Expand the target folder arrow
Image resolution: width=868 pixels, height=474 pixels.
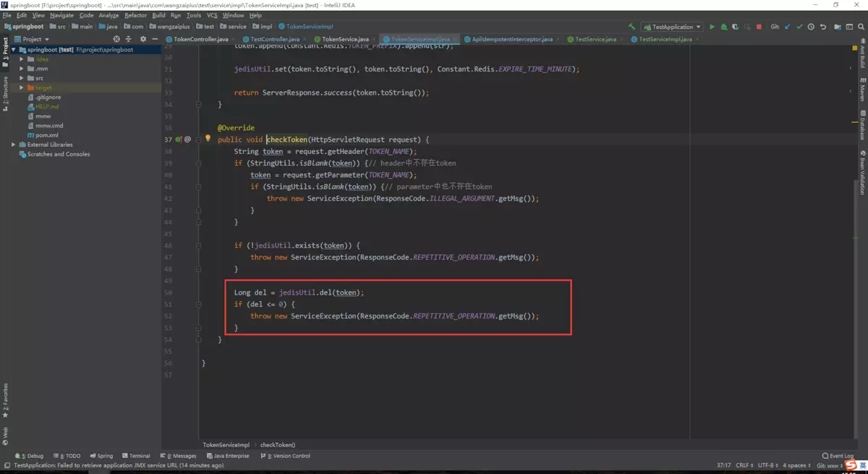(x=22, y=88)
